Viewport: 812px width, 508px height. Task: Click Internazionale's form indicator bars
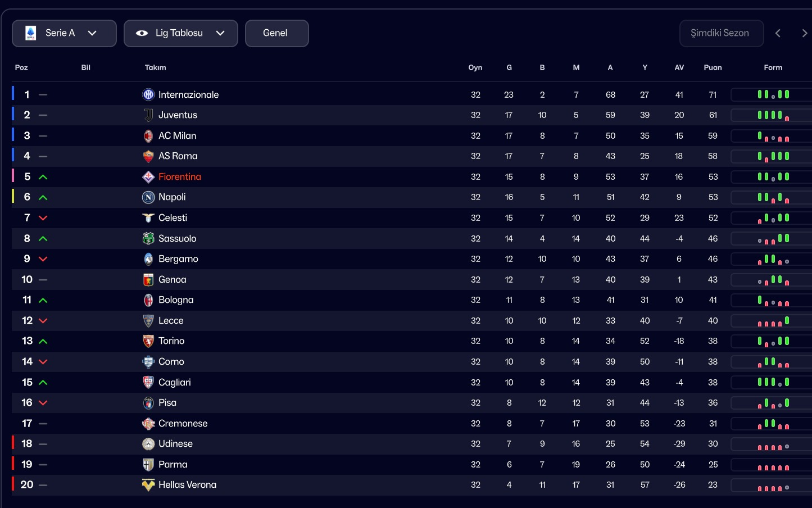[x=773, y=94]
